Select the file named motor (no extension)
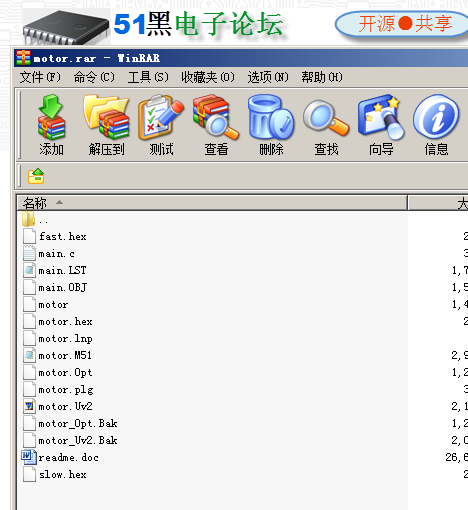This screenshot has height=510, width=468. (53, 305)
